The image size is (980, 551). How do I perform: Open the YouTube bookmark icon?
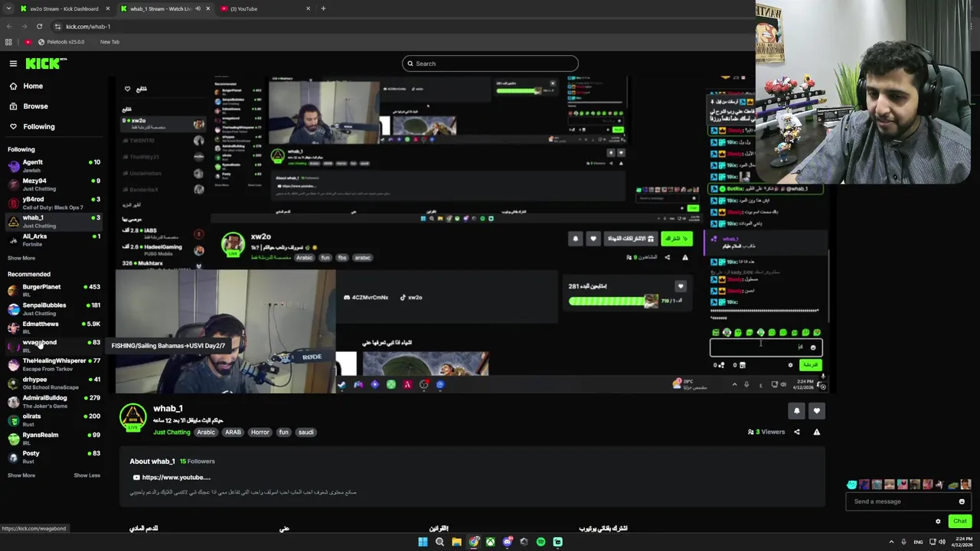28,42
